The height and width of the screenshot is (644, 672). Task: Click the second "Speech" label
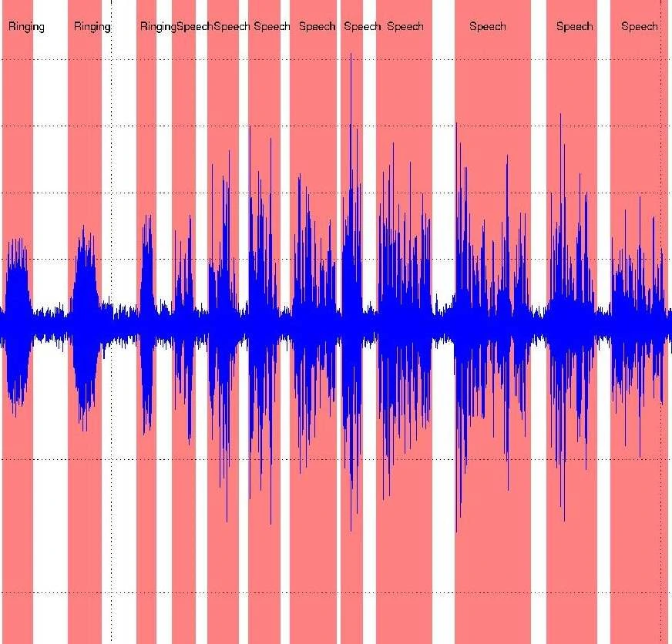point(231,27)
